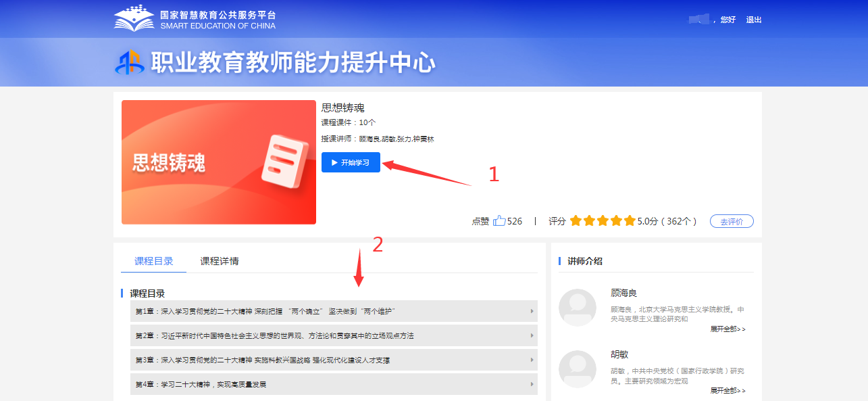Click the blue building icon beside 职业教育教师能力提升中心
The height and width of the screenshot is (401, 868).
pos(128,62)
